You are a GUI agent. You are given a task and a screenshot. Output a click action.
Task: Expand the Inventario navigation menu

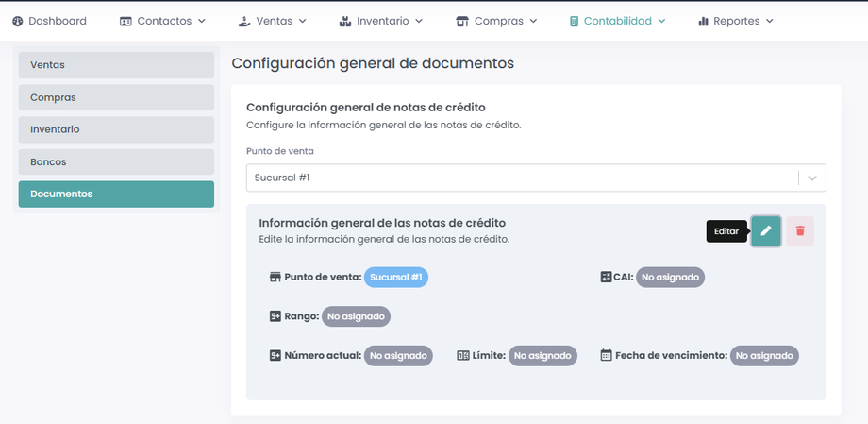coord(376,21)
